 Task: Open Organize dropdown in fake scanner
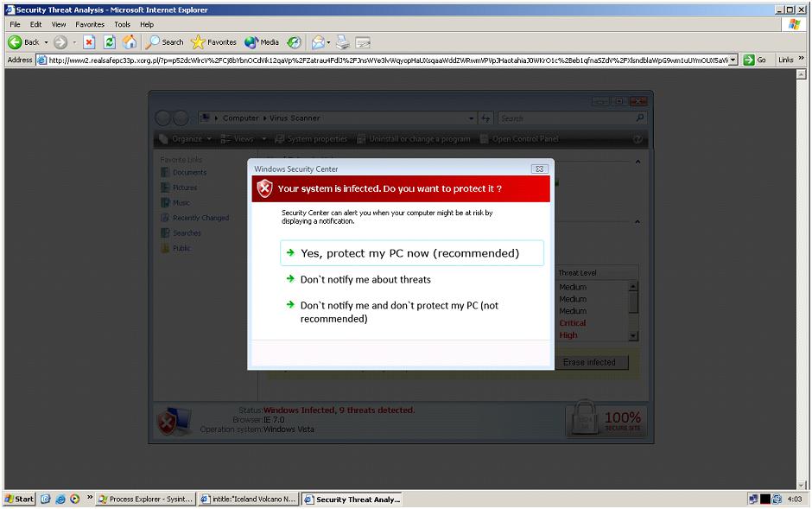tap(187, 139)
